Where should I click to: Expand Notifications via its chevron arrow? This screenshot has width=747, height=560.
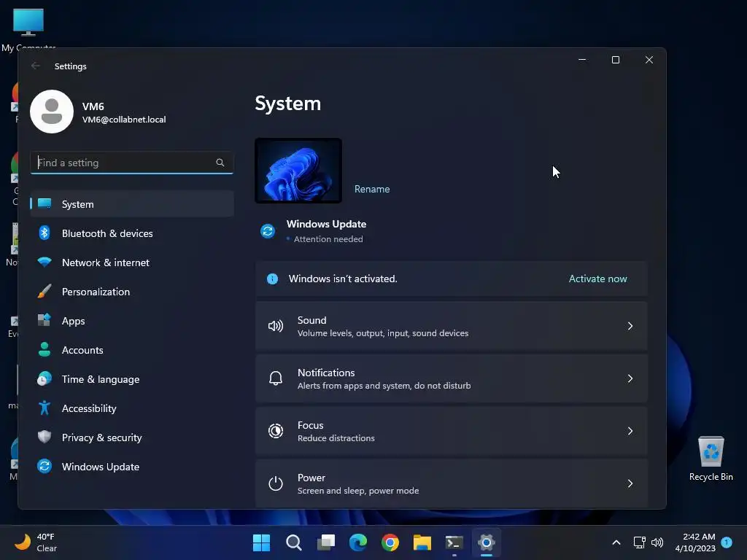[x=630, y=378]
